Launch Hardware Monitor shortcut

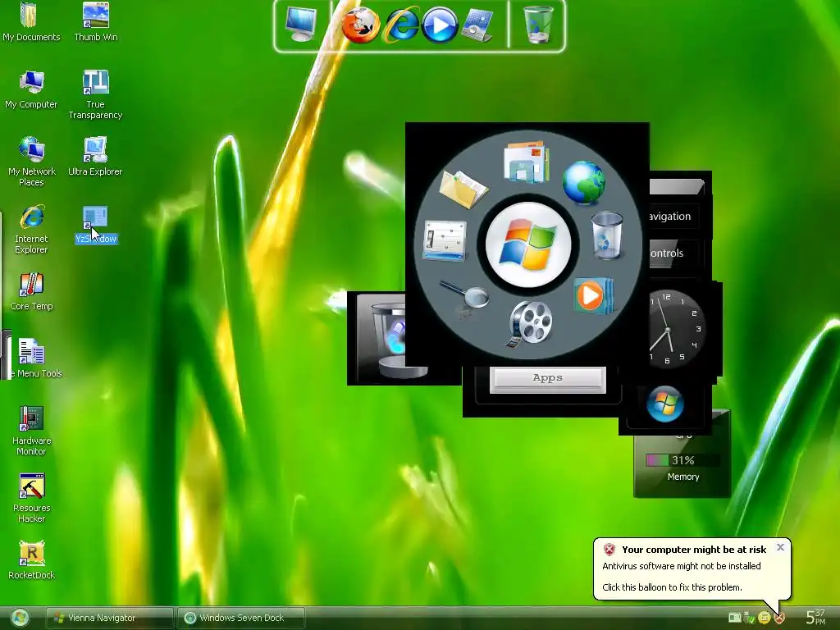pyautogui.click(x=32, y=431)
